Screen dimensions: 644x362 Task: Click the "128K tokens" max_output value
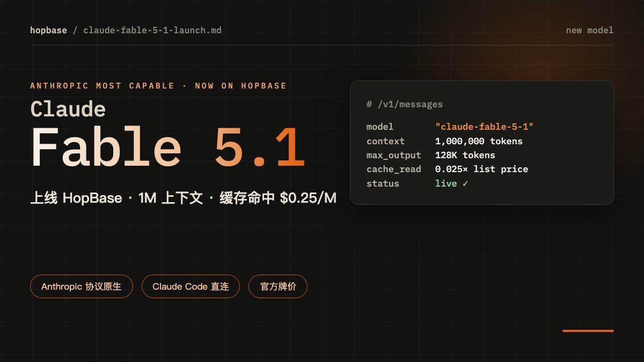click(465, 155)
